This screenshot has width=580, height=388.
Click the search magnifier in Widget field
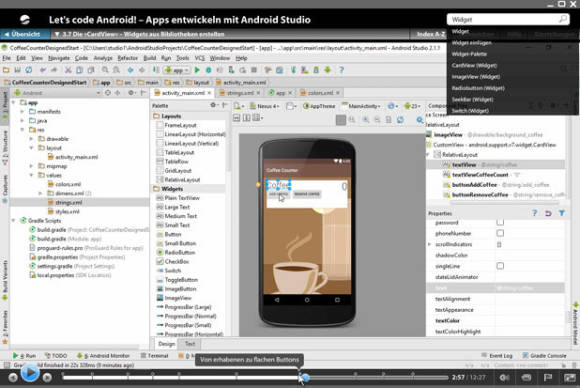click(563, 19)
